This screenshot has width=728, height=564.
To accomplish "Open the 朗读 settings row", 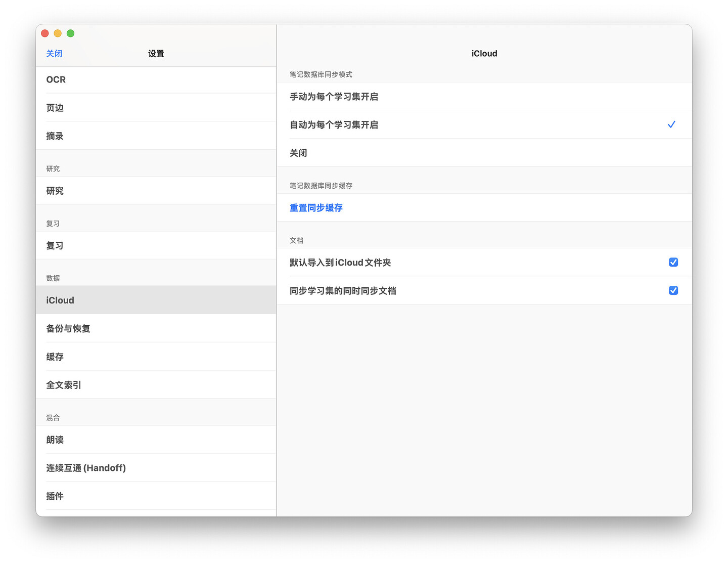I will (x=156, y=440).
